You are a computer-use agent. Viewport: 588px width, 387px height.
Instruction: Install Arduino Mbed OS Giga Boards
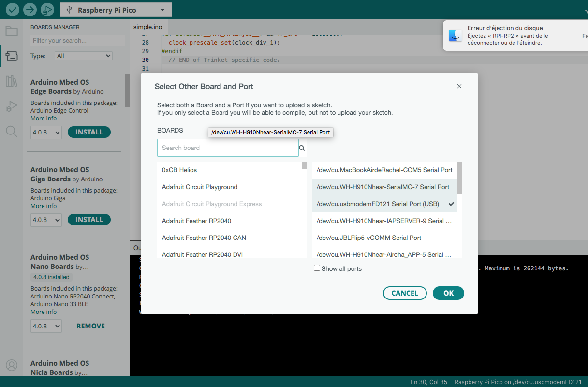click(x=89, y=220)
